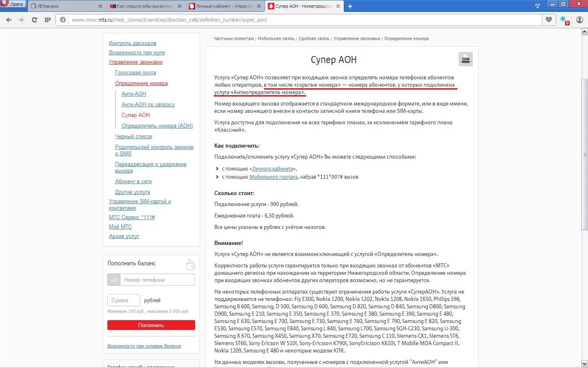588x368 pixels.
Task: Click the Супер АОН page heading
Action: tap(334, 60)
